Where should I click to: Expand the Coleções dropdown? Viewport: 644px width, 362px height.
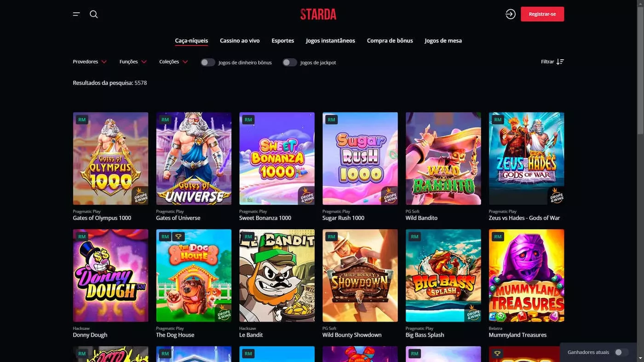173,62
